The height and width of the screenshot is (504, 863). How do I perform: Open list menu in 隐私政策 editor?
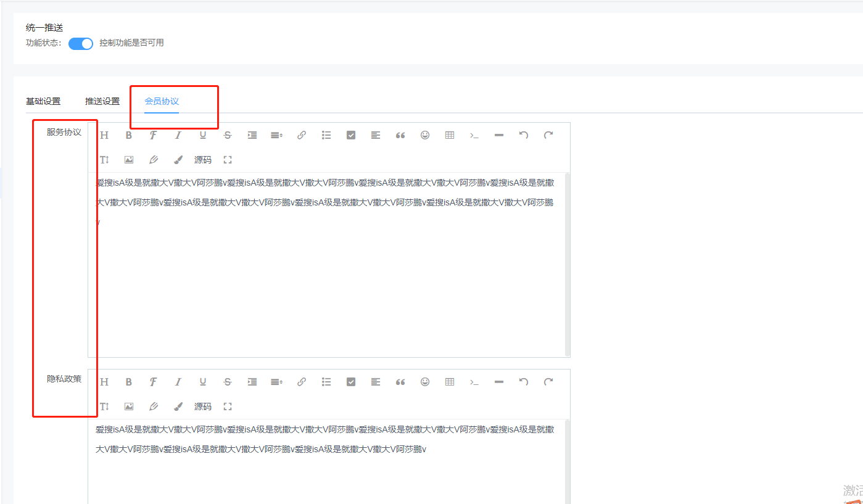[326, 382]
